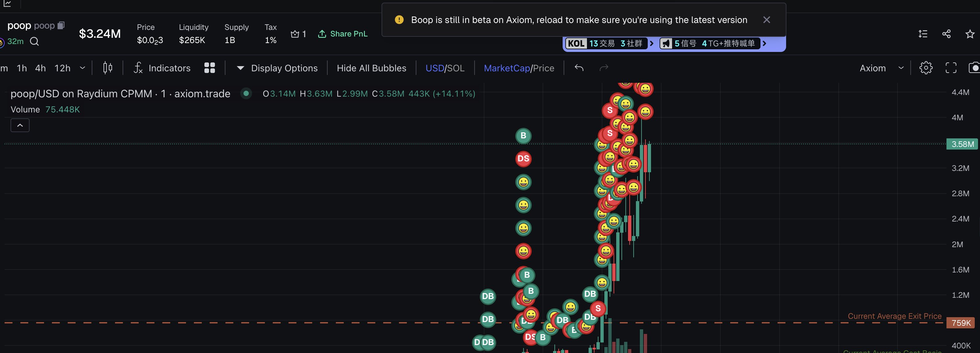Open the signals megaphone segment
The image size is (980, 353).
[x=710, y=43]
